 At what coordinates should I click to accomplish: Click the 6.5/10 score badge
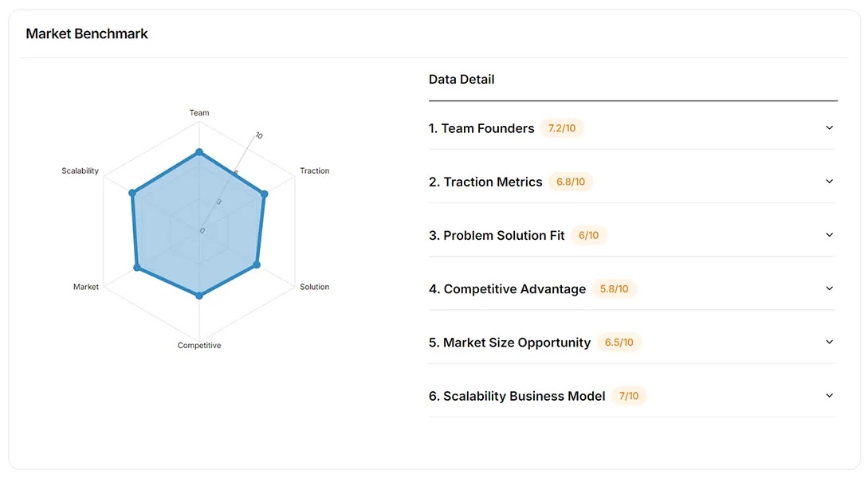coord(619,343)
